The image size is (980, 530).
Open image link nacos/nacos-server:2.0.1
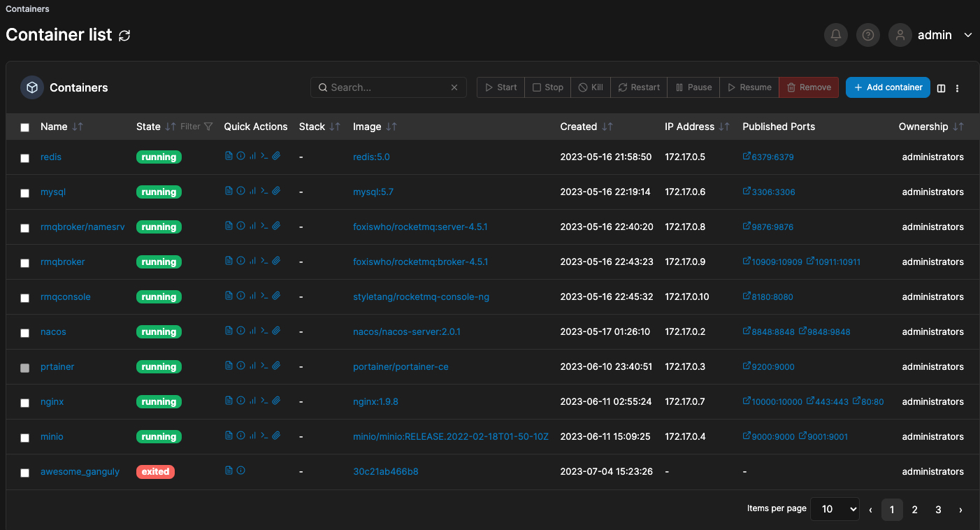[407, 331]
